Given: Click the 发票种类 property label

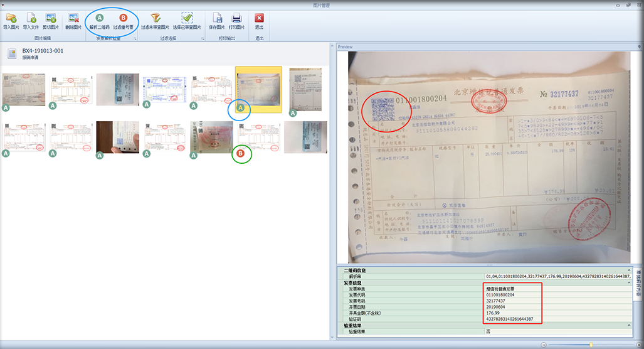Looking at the screenshot, I should point(357,289).
